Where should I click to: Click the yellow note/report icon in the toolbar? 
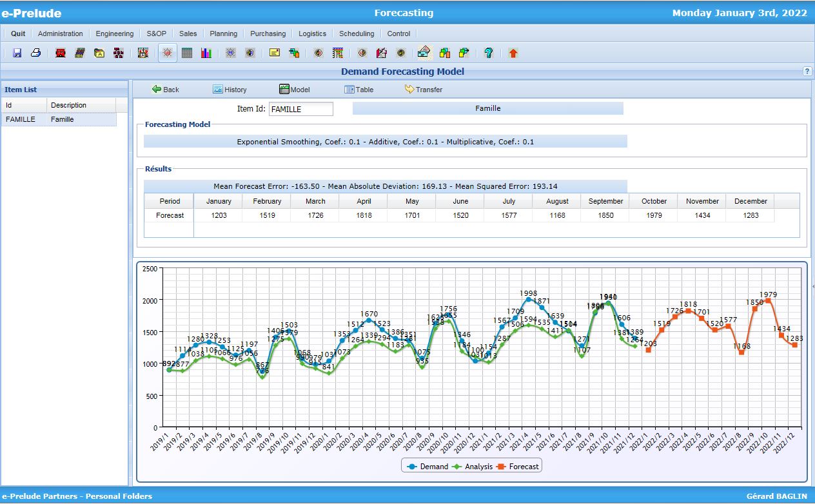[x=274, y=52]
